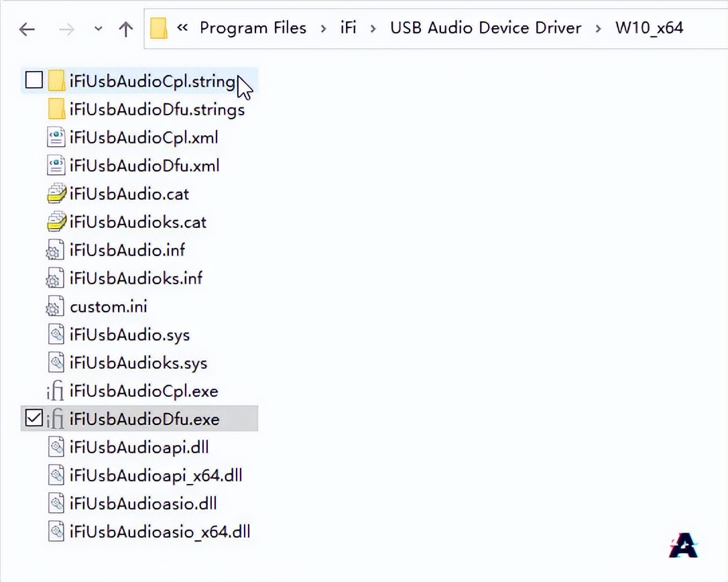Click the iFi logo icon of iFiUsbAudioDfu.exe
This screenshot has height=582, width=728.
pos(55,418)
